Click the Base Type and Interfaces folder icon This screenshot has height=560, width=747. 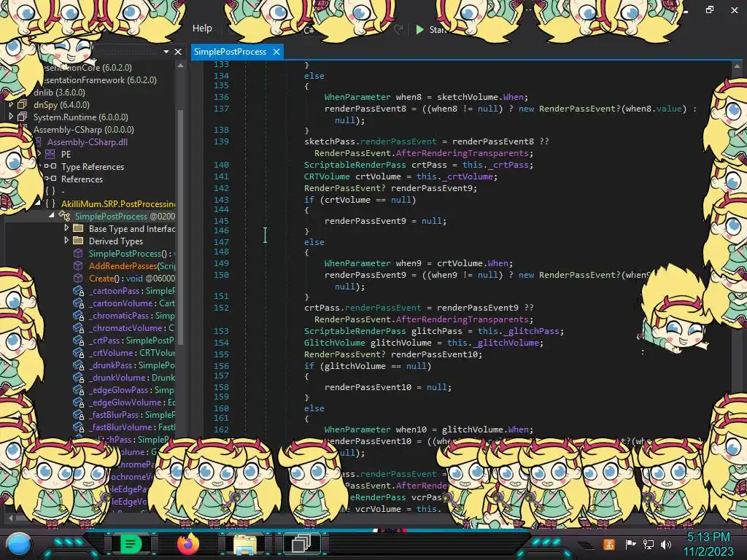pos(78,228)
